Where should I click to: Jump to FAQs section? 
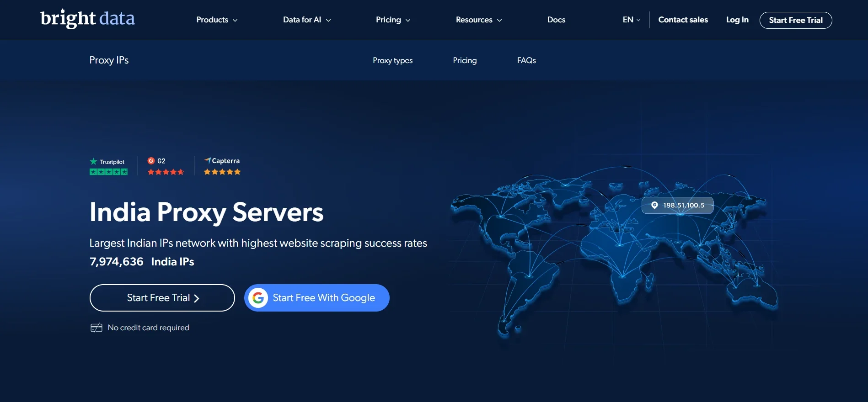[x=526, y=60]
